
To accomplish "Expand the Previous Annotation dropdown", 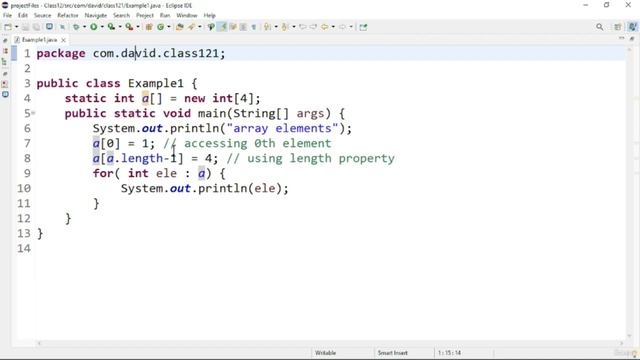I will [x=294, y=27].
